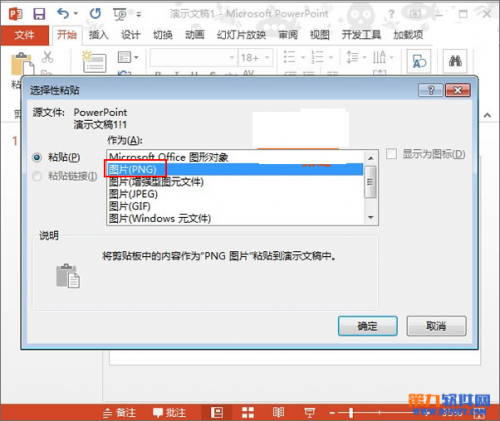Screen dimensions: 500x421
Task: Open the text direction dropdown icon
Action: pos(383,57)
